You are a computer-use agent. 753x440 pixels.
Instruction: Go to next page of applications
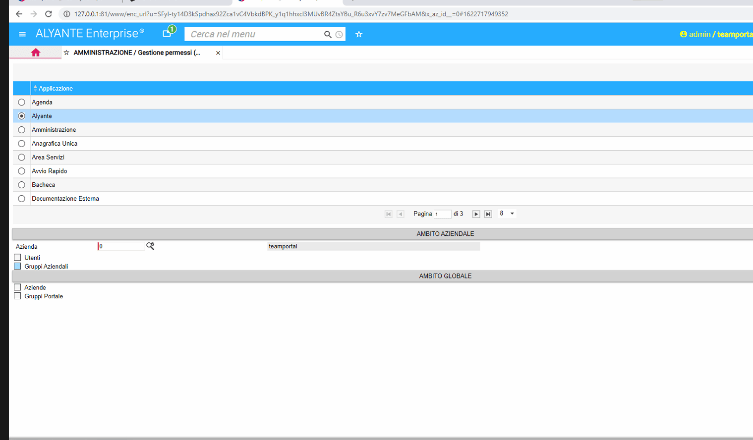pyautogui.click(x=476, y=214)
